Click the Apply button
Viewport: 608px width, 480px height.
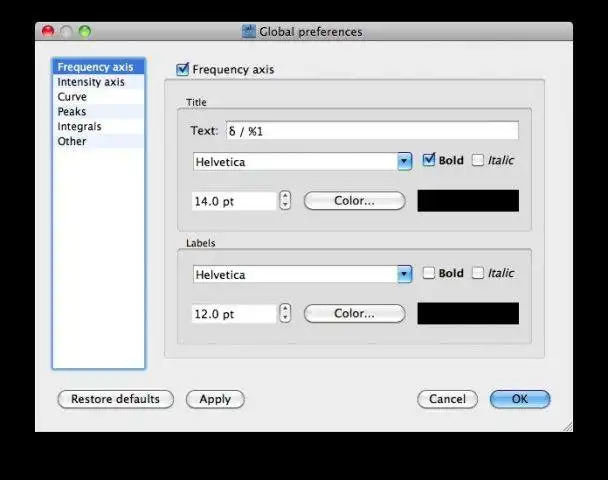(215, 399)
